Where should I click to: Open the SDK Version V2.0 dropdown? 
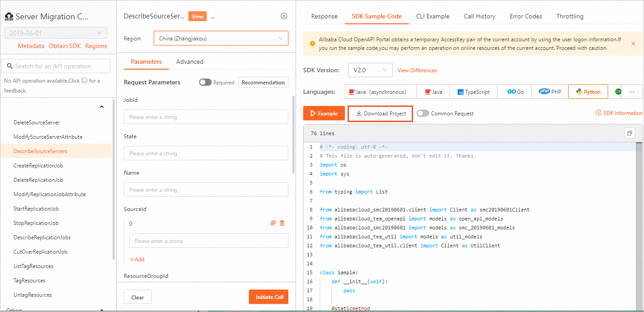point(370,70)
